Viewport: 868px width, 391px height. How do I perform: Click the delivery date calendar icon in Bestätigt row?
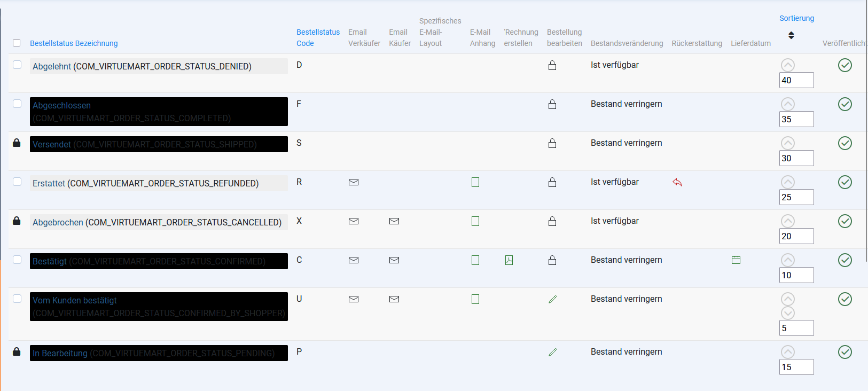pyautogui.click(x=736, y=260)
